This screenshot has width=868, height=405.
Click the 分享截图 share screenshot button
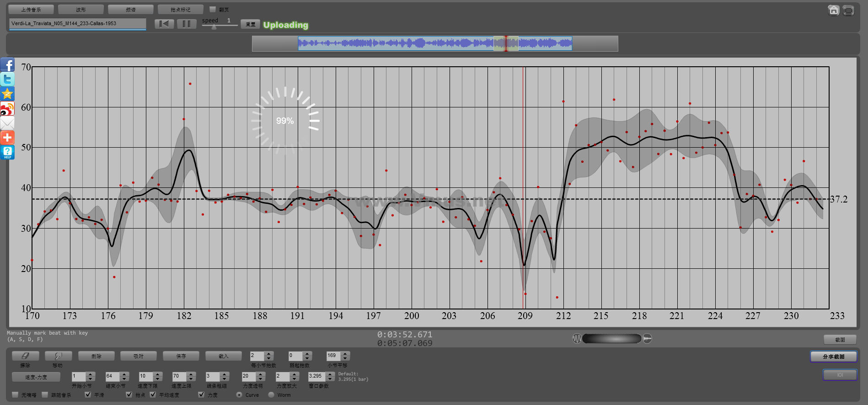tap(833, 357)
